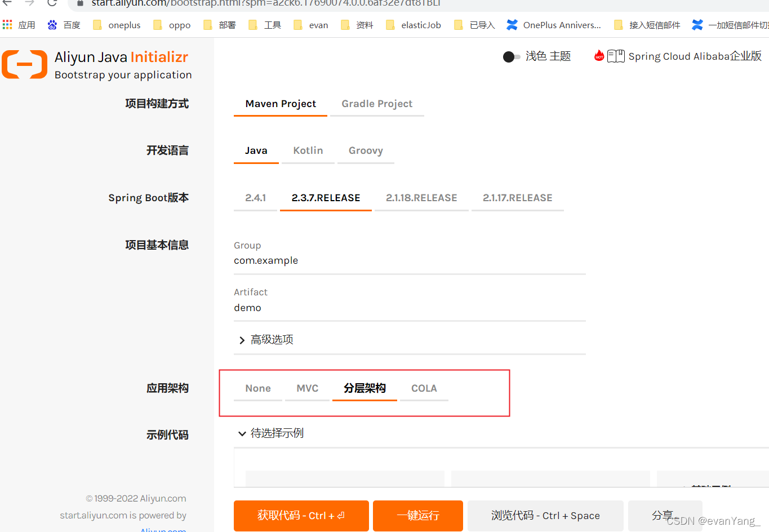This screenshot has width=769, height=532.
Task: Click the browser address bar URL
Action: click(266, 3)
